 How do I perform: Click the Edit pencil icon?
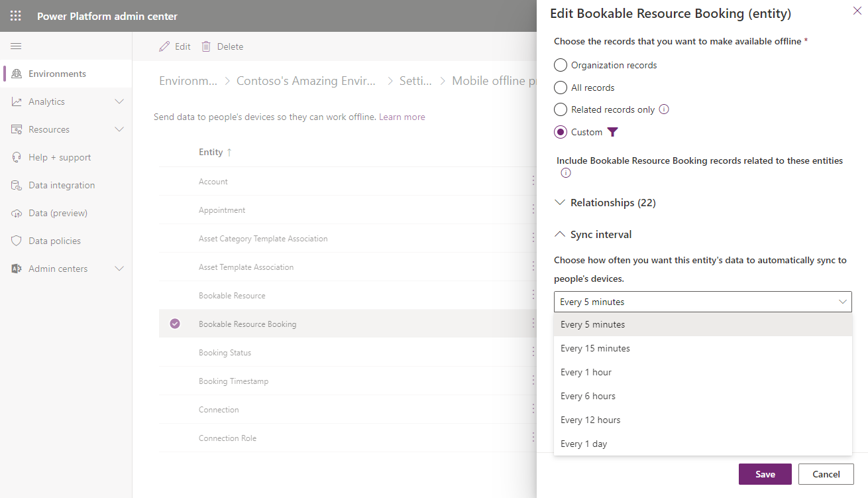tap(164, 46)
